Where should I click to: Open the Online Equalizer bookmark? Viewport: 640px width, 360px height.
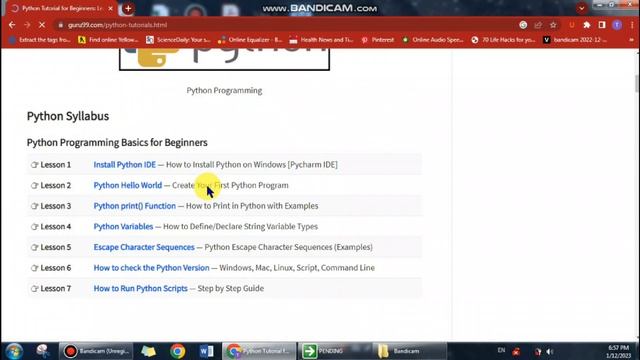250,40
